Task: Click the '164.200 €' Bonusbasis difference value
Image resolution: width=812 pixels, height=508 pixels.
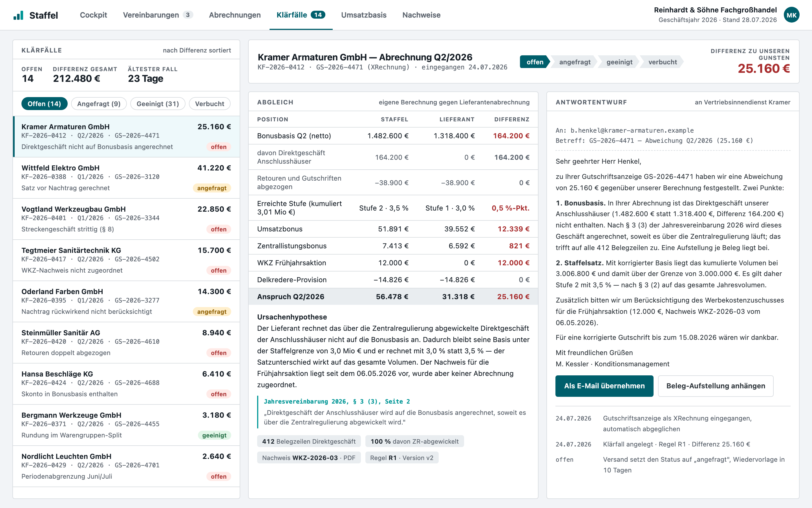Action: point(511,136)
